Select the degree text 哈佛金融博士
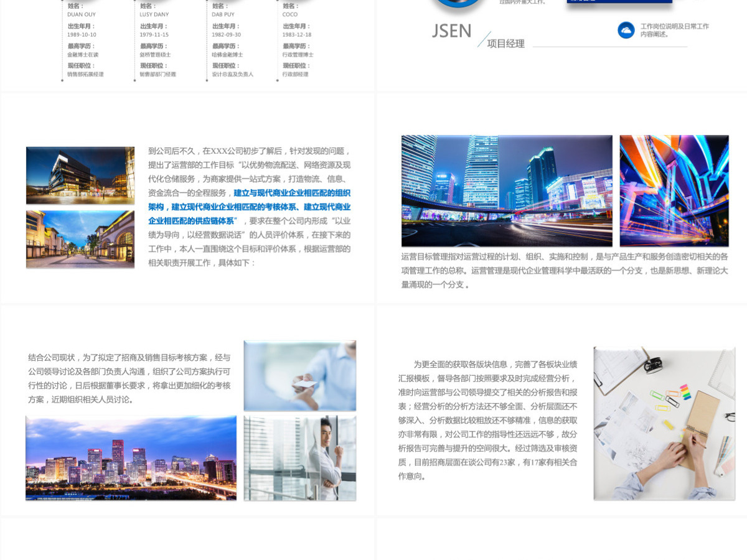The width and height of the screenshot is (747, 560). tap(227, 55)
